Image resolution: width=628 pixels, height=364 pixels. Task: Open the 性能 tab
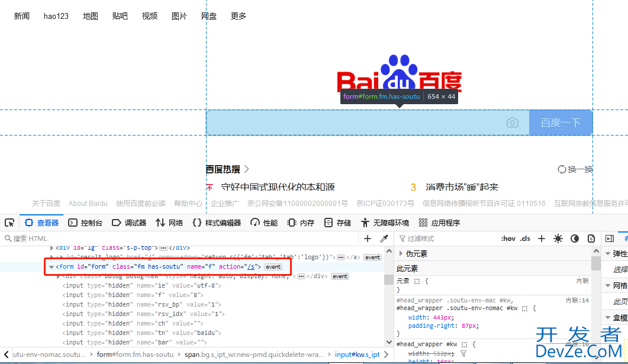pyautogui.click(x=264, y=223)
